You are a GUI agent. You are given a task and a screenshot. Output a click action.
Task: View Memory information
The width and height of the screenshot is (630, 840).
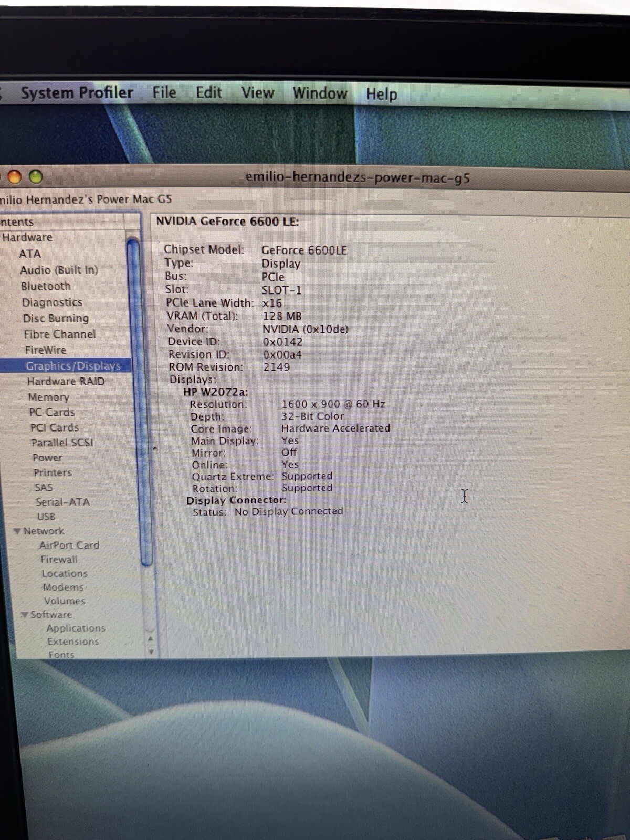(49, 397)
